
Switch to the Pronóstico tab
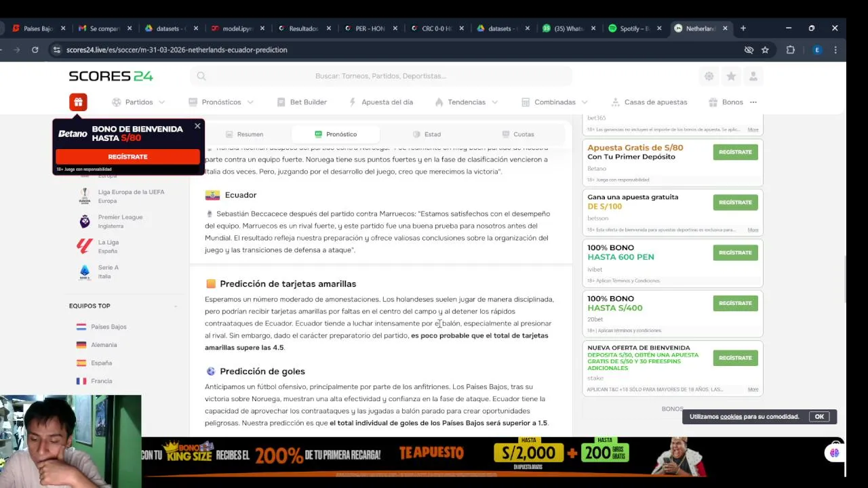(335, 134)
